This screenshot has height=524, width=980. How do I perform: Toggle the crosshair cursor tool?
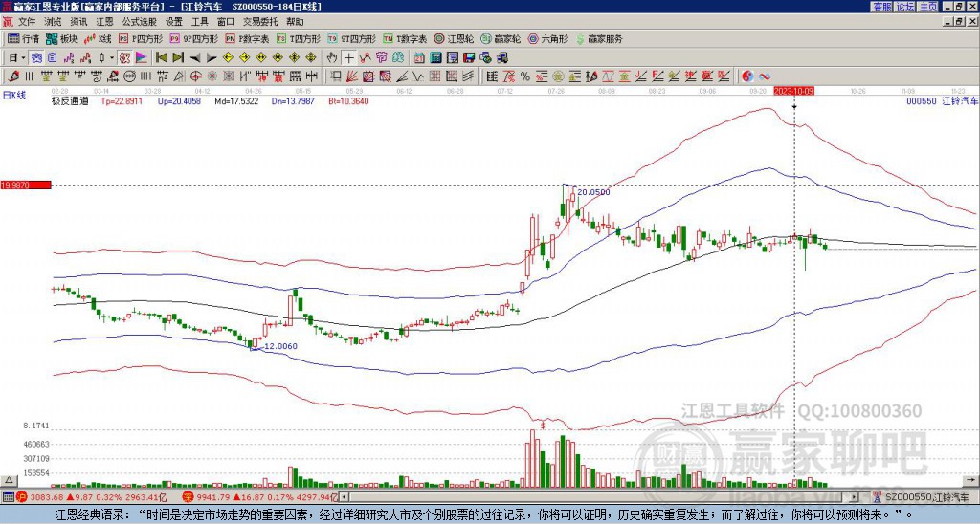tap(348, 58)
